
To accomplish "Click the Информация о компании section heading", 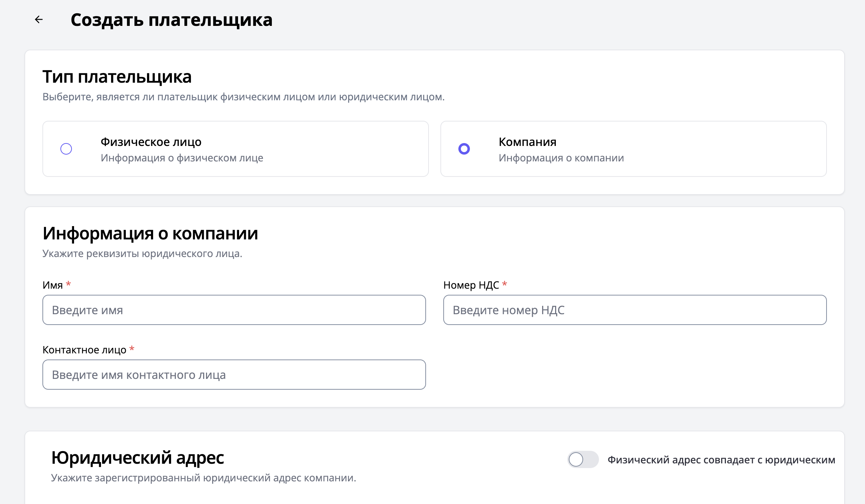I will (150, 233).
